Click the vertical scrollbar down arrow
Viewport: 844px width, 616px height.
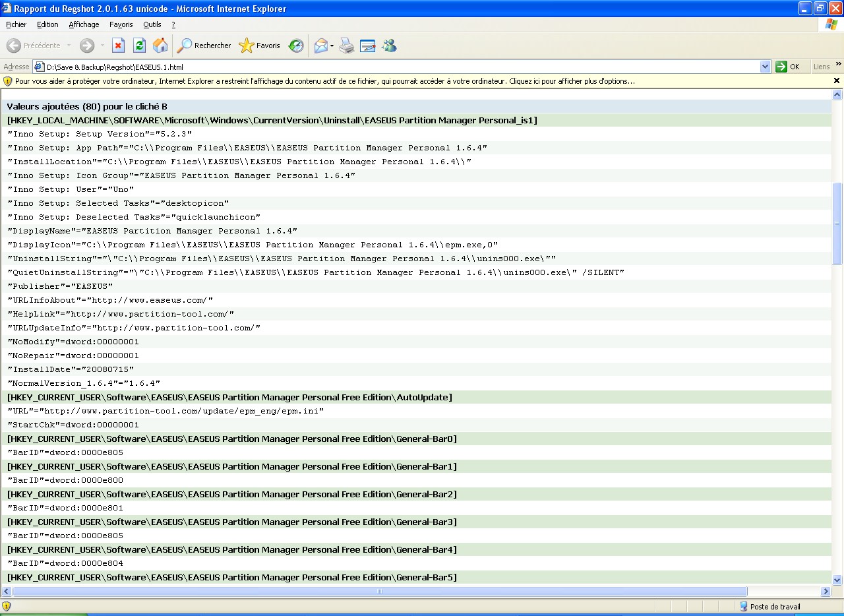(x=837, y=580)
